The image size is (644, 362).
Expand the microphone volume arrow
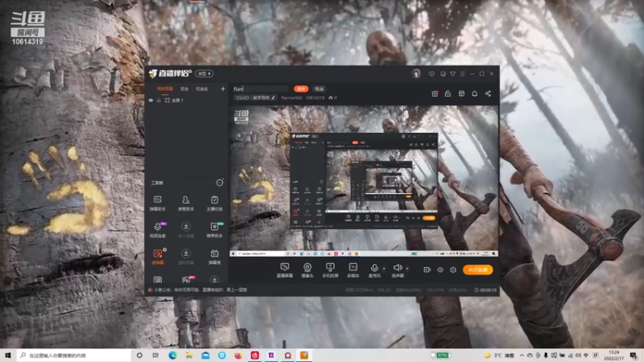(x=384, y=269)
